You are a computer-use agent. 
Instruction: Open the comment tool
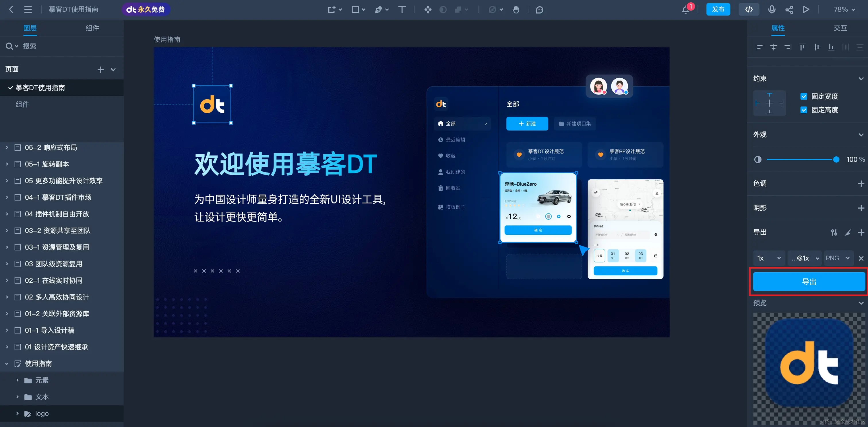[539, 10]
